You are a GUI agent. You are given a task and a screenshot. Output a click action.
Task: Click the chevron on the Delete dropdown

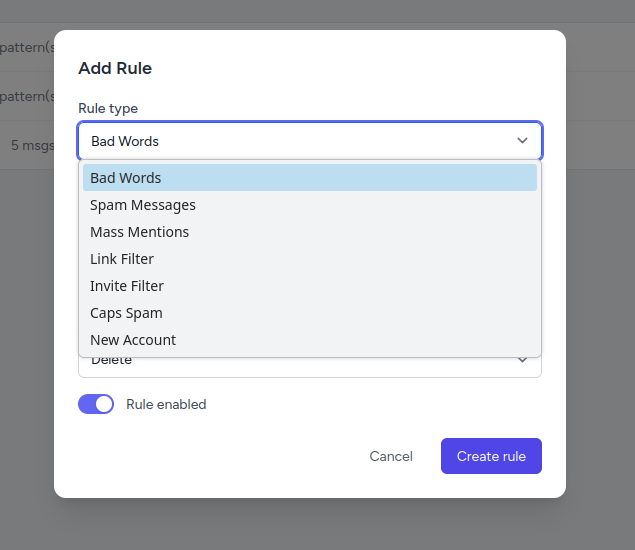[x=522, y=360]
